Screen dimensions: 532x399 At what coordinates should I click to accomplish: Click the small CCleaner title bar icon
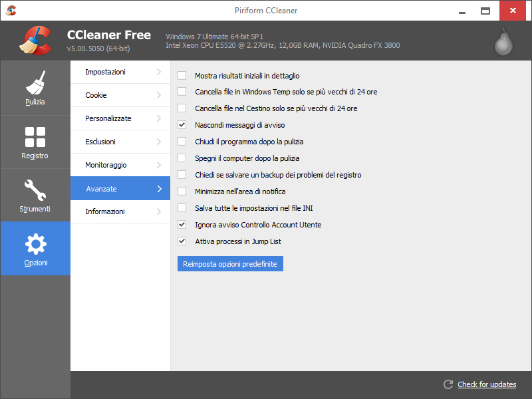coord(11,11)
